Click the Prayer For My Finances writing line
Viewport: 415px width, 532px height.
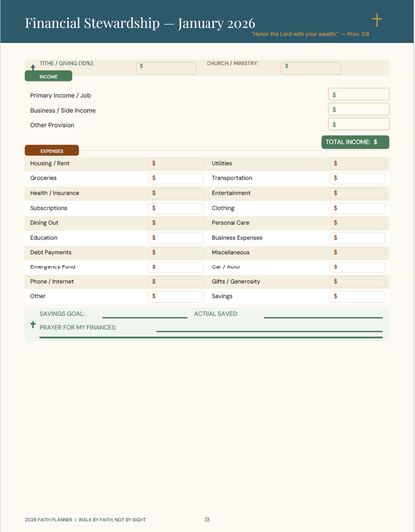click(269, 331)
